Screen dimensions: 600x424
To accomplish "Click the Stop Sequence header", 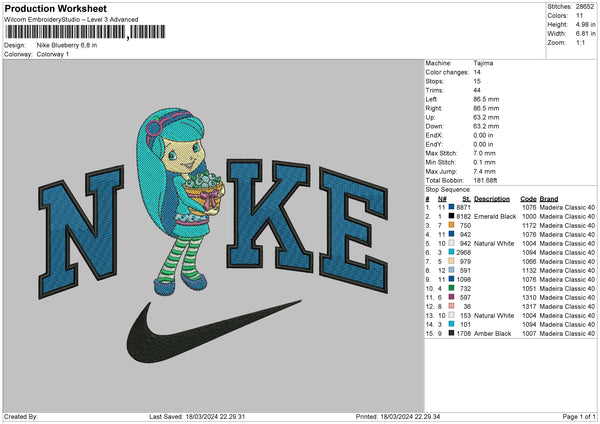I will pos(447,188).
